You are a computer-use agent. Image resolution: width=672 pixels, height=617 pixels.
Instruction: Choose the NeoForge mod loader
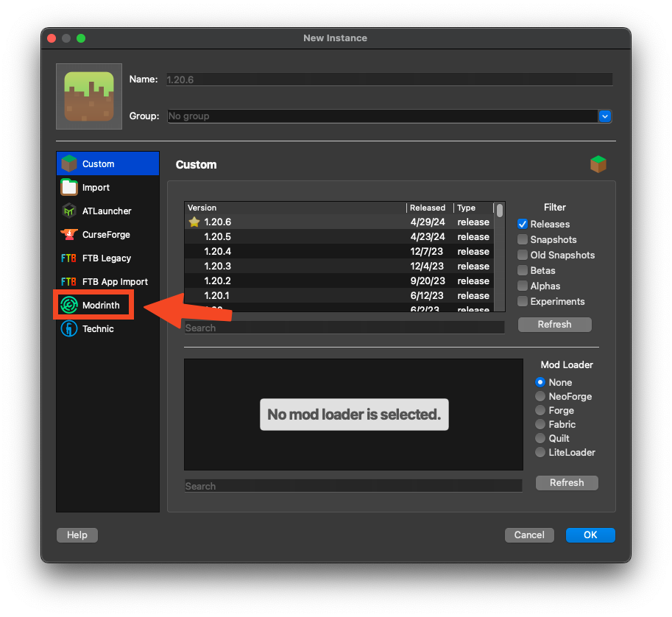coord(540,397)
